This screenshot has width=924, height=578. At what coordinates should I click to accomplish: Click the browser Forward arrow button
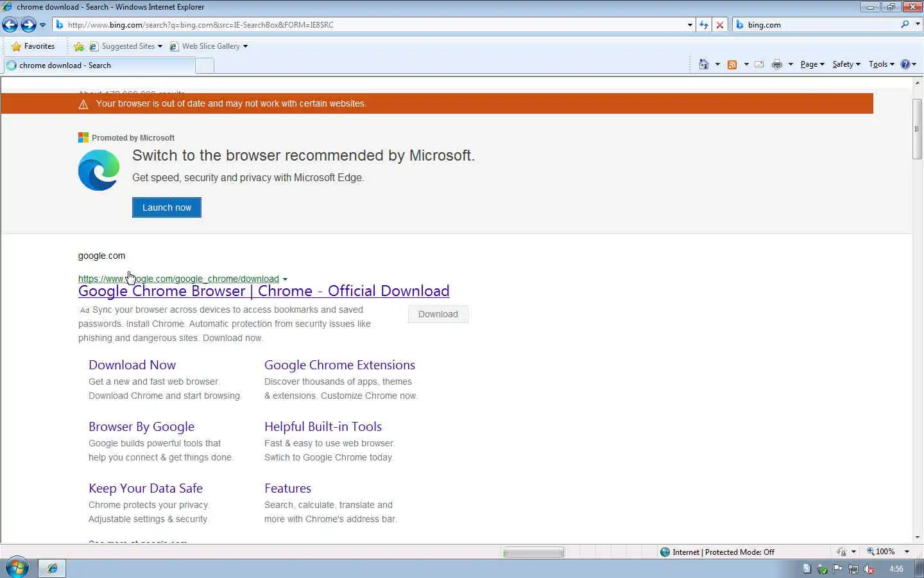pyautogui.click(x=28, y=25)
